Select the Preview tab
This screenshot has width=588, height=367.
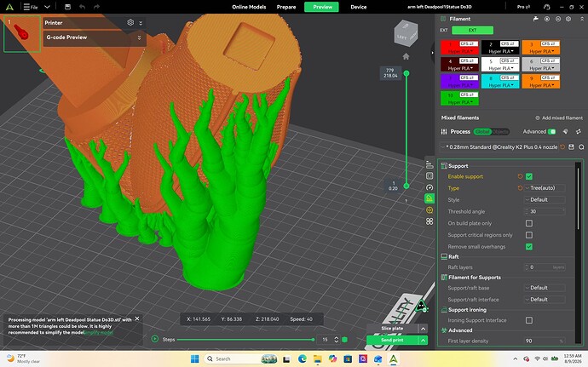[321, 7]
